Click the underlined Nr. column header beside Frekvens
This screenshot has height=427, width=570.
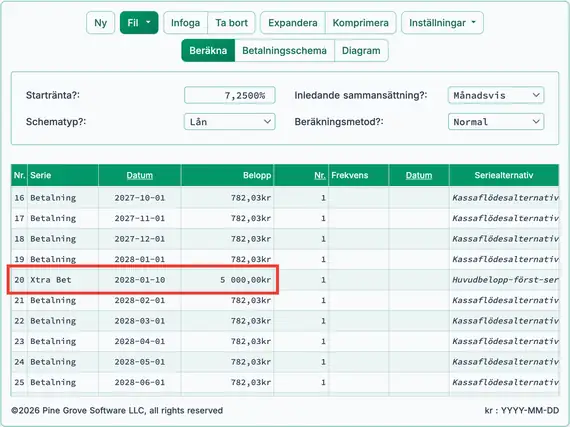pyautogui.click(x=320, y=176)
